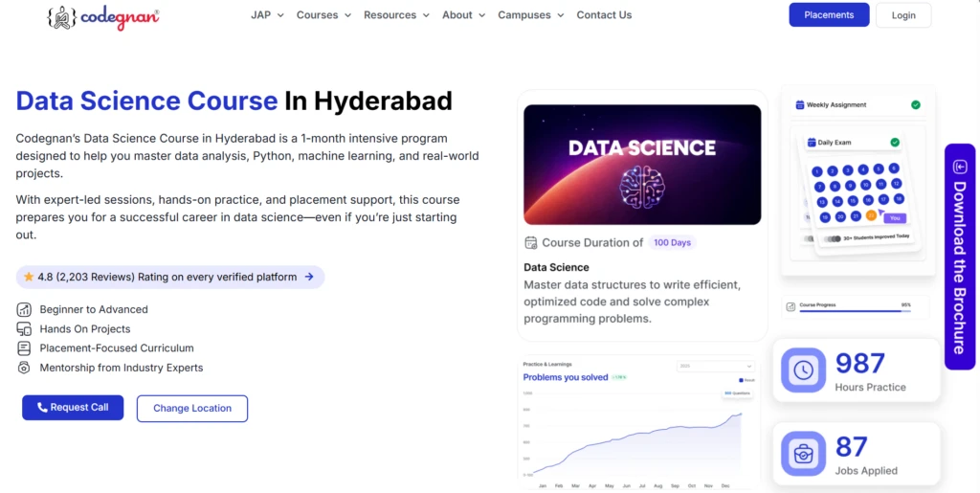Click the Daily Exam green checkmark

[895, 143]
